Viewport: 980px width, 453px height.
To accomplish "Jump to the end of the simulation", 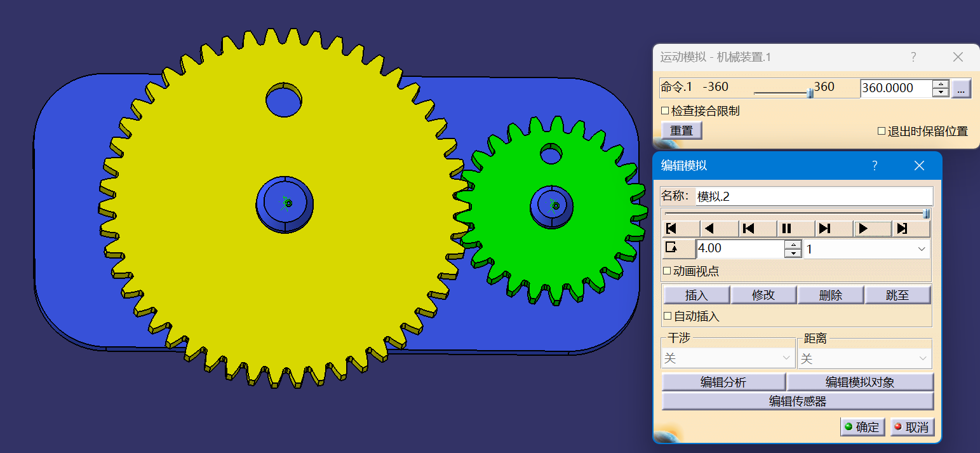I will pyautogui.click(x=901, y=229).
